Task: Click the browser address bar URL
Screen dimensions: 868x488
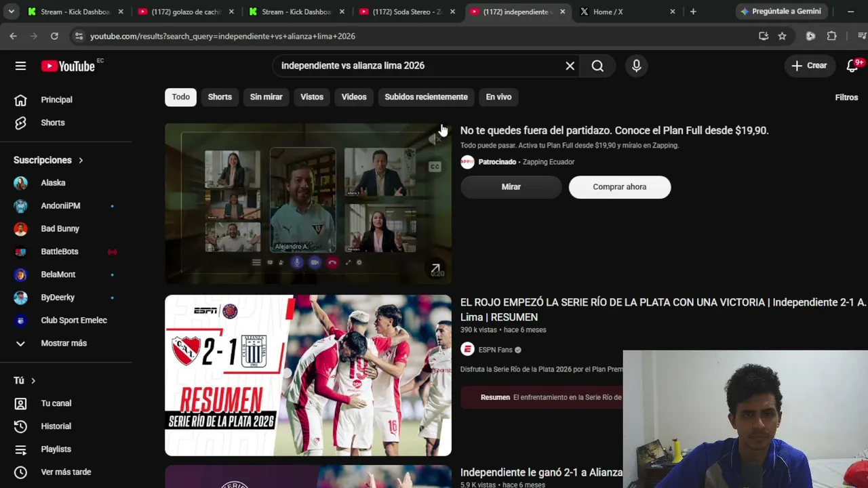Action: click(222, 36)
